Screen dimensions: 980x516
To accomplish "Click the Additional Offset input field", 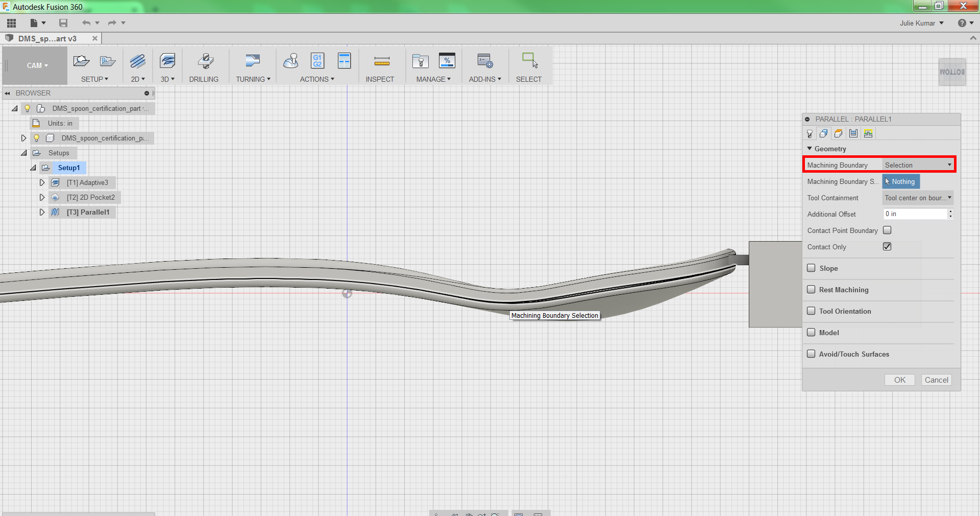I will [x=915, y=214].
